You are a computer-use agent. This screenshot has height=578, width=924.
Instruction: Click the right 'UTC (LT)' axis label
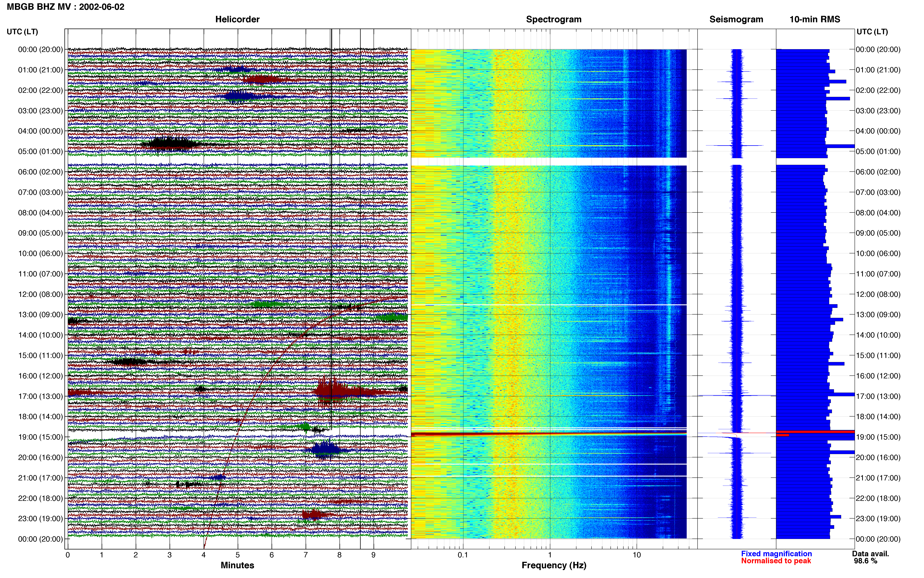coord(872,32)
